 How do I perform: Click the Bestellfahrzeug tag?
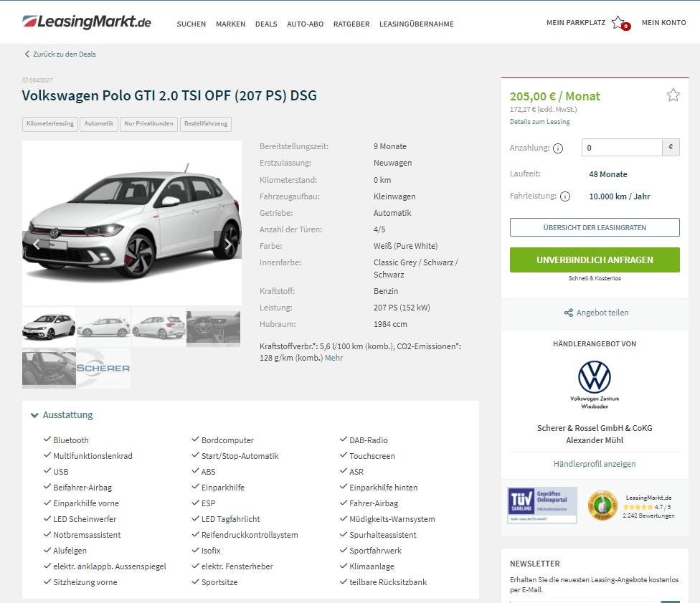(206, 123)
